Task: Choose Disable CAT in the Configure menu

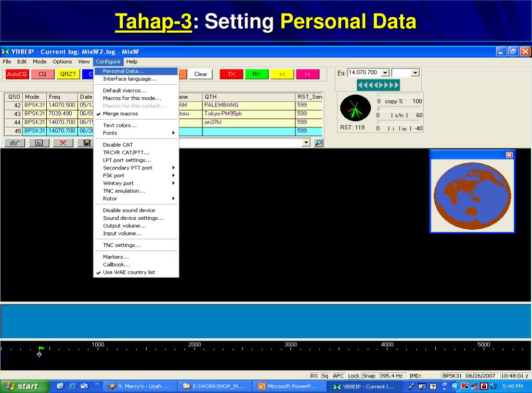Action: 136,145
